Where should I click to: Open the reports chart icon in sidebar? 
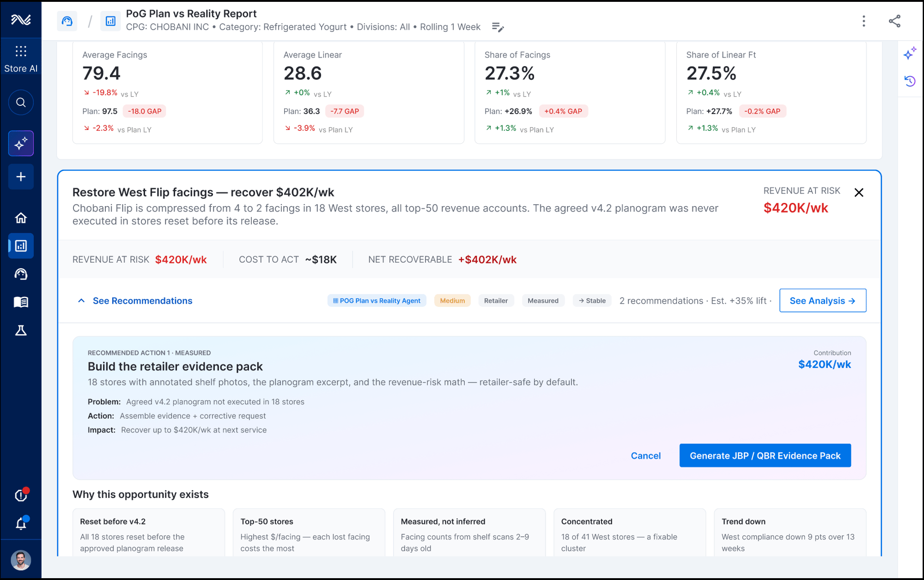coord(21,246)
